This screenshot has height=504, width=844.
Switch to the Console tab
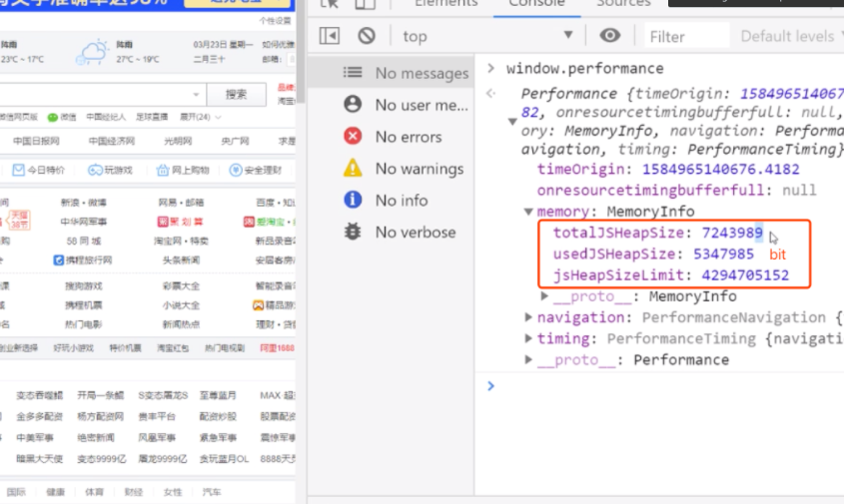click(x=536, y=4)
